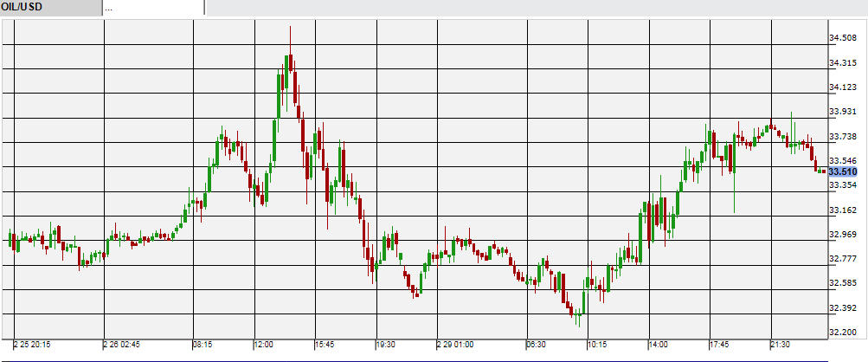Select the 34.508 price axis label
868x362 pixels.
843,38
